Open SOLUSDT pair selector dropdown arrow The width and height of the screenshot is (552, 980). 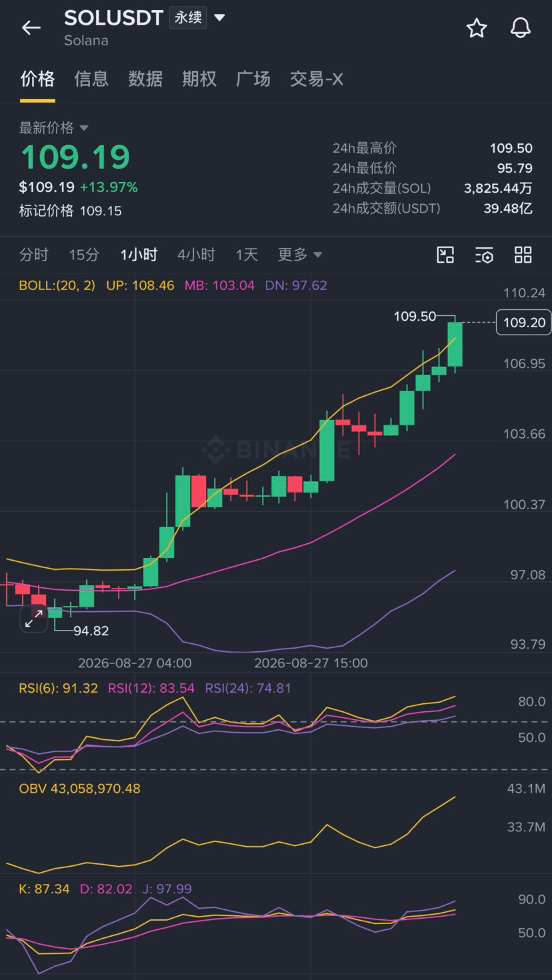point(219,18)
